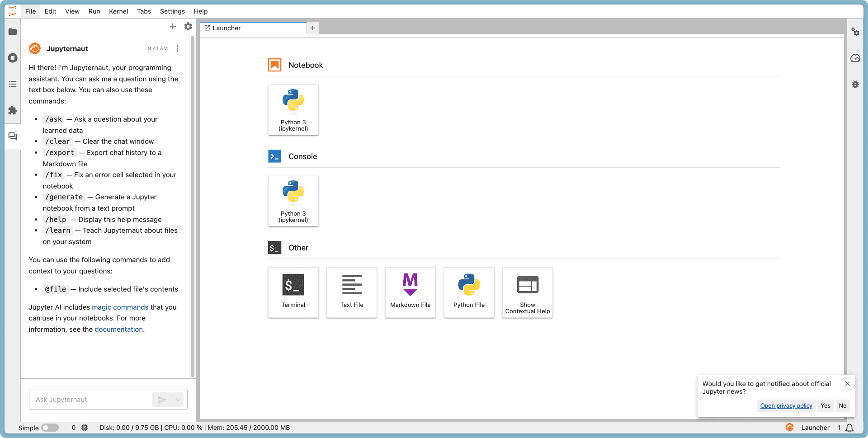The width and height of the screenshot is (868, 438).
Task: Add a new launcher tab
Action: [x=312, y=28]
